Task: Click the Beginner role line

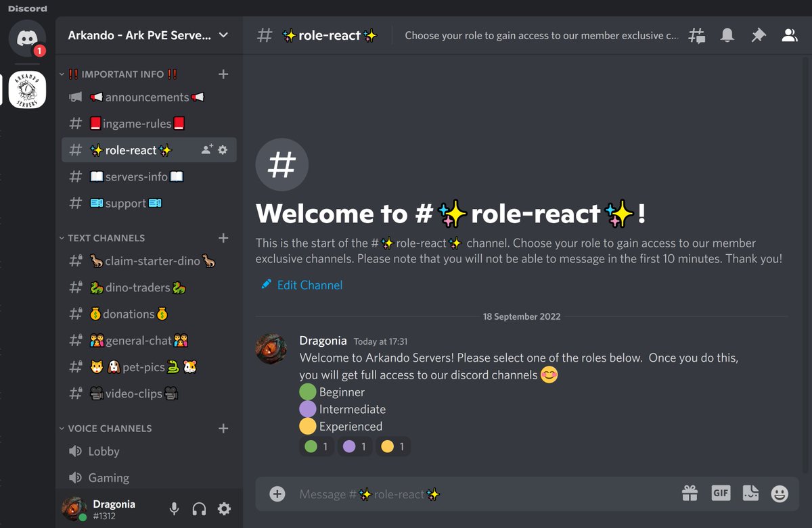Action: [x=332, y=392]
